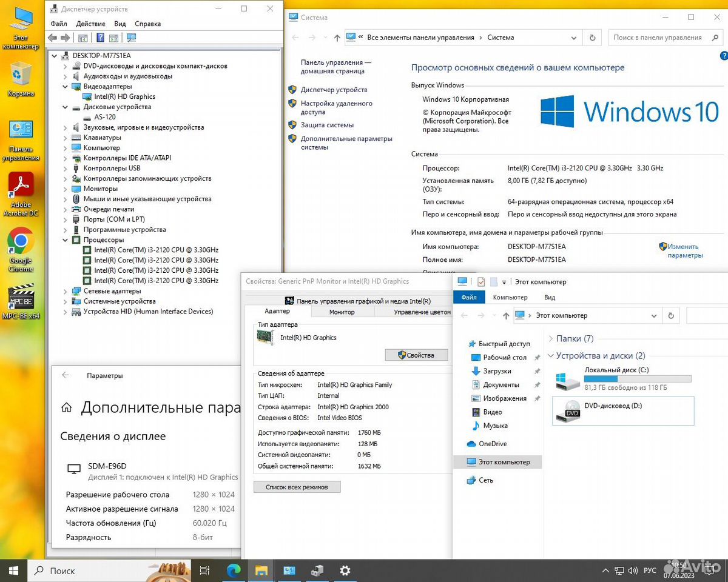Refresh the Система window address bar
Image resolution: width=728 pixels, height=582 pixels.
pos(592,38)
